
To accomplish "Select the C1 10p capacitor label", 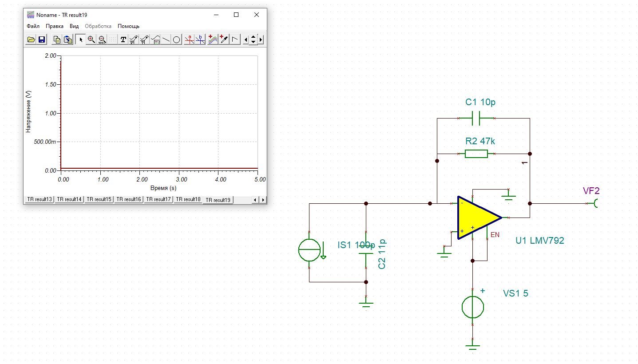I will 480,102.
